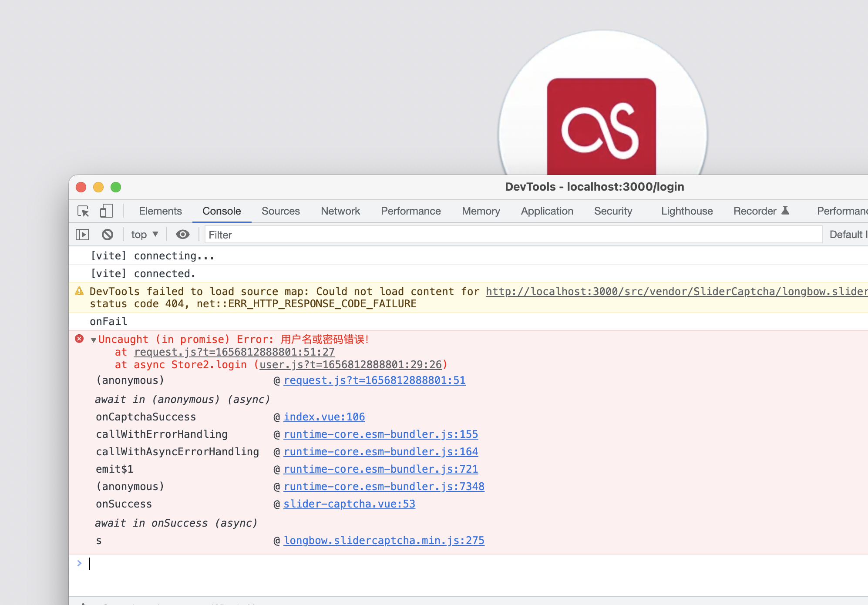The width and height of the screenshot is (868, 605).
Task: Click the emit$1 stack frame name
Action: [x=114, y=469]
